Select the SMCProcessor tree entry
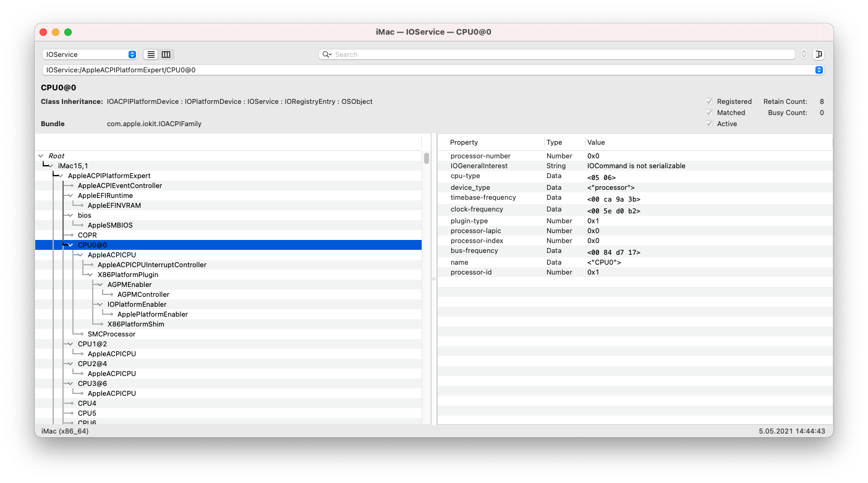The image size is (868, 483). coord(111,334)
